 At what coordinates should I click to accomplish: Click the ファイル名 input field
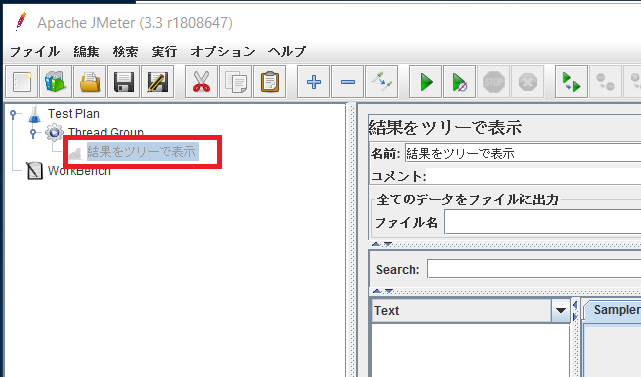(x=542, y=222)
